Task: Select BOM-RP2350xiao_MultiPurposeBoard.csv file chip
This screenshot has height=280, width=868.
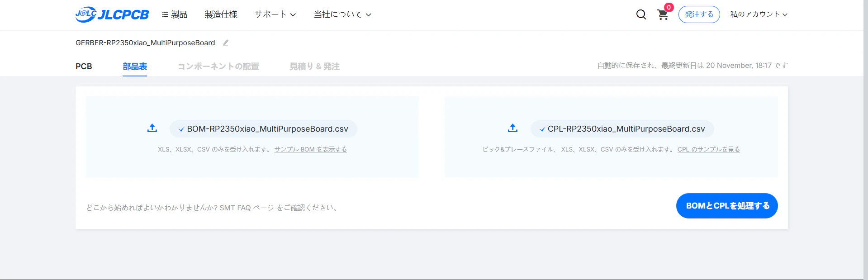Action: [263, 129]
